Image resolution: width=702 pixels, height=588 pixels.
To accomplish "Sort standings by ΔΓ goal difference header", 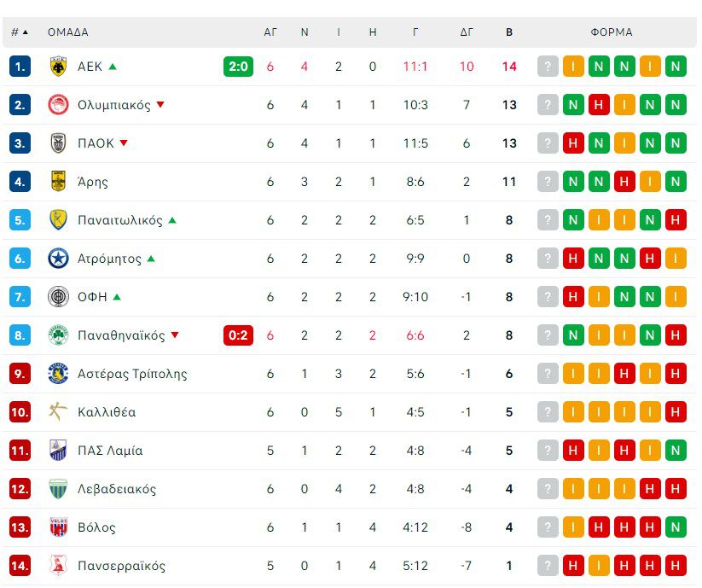I will tap(467, 32).
